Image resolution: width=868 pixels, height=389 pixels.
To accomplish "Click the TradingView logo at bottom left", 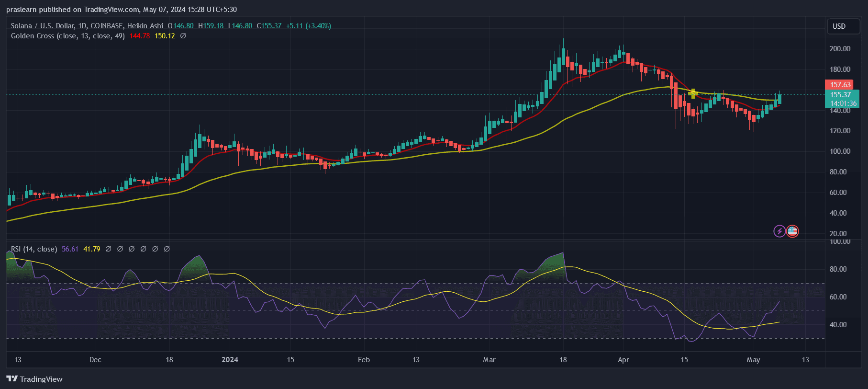I will click(x=34, y=379).
